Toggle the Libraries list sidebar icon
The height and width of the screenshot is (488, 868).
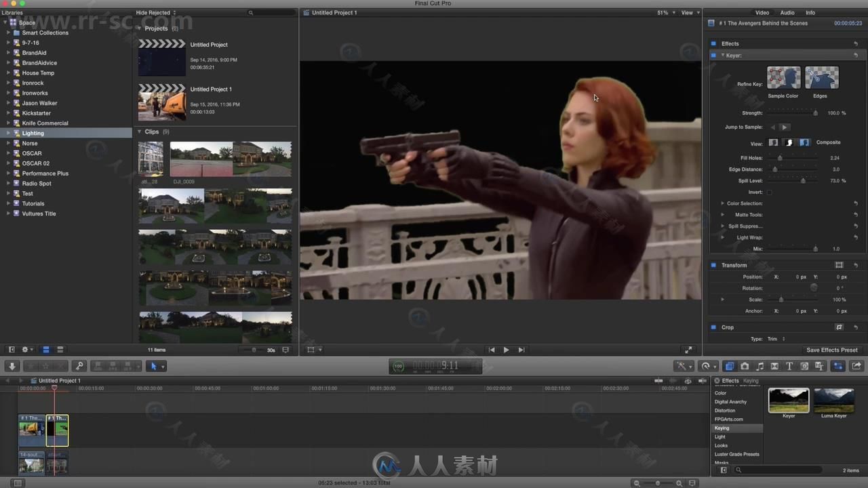click(12, 350)
